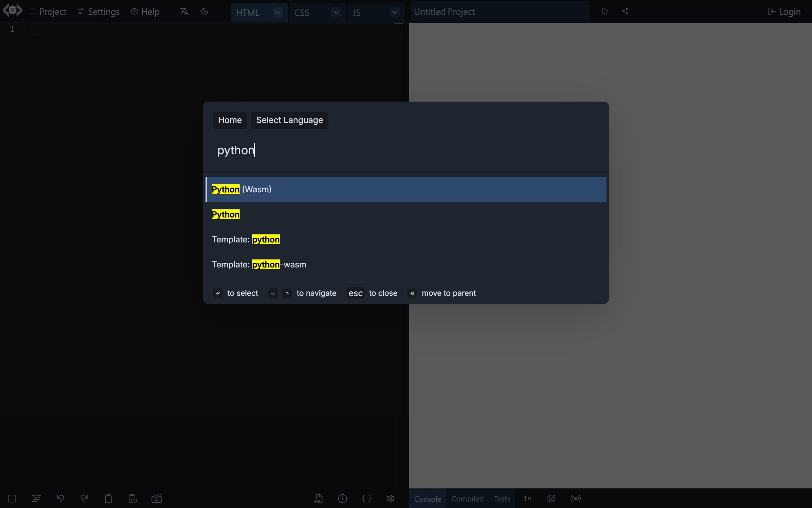Viewport: 812px width, 508px height.
Task: Select Python (Wasm) language option
Action: 405,189
